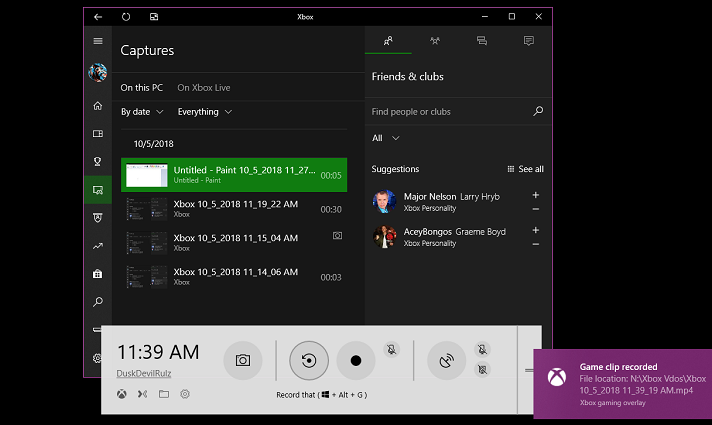Open Trending in the sidebar
This screenshot has height=425, width=712.
click(x=98, y=246)
